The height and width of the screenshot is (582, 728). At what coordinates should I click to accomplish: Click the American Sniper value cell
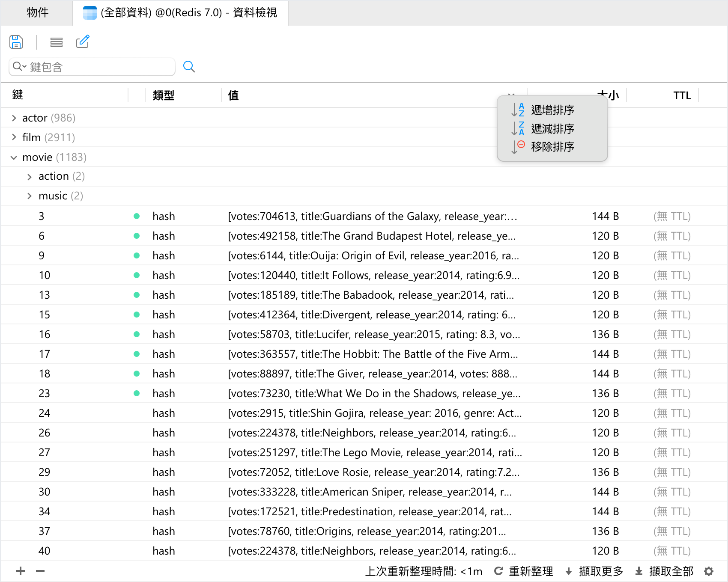tap(370, 492)
